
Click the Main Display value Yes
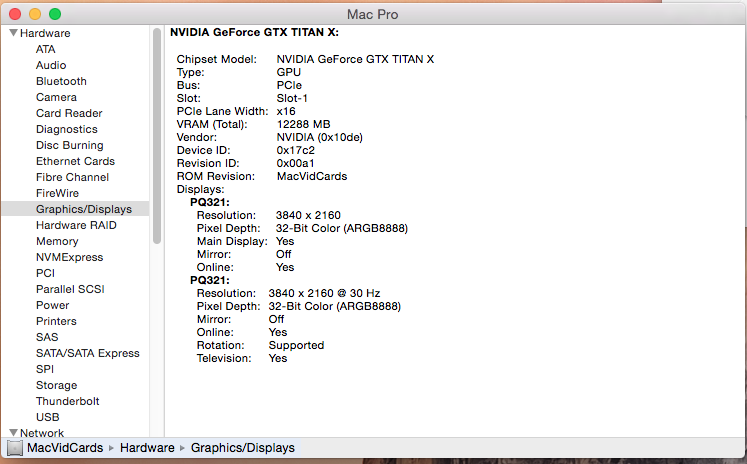[x=285, y=241]
